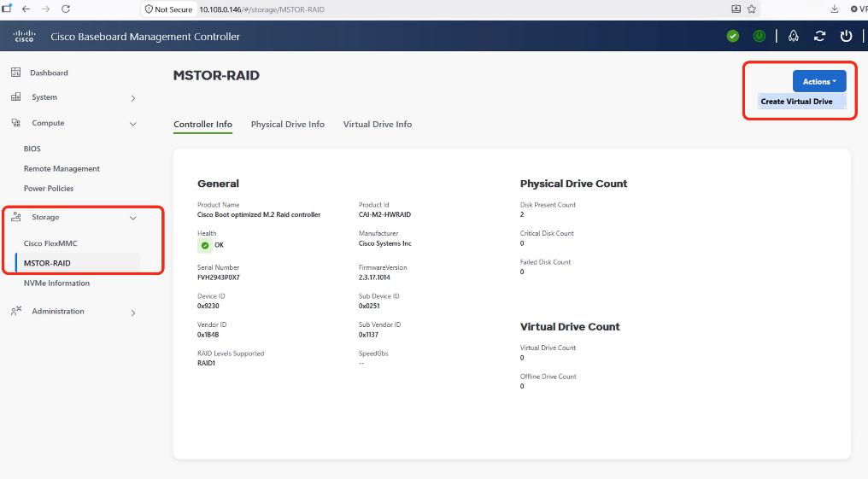Open the Dashboard page
Viewport: 868px width, 479px height.
coord(49,73)
